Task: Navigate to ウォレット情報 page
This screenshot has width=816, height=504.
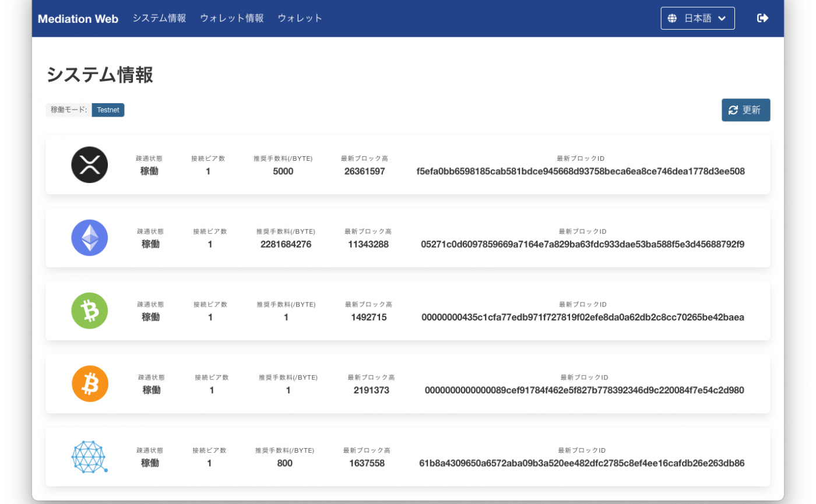Action: point(231,18)
